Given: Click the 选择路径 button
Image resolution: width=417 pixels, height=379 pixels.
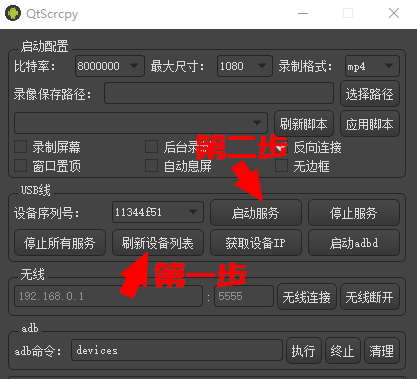Looking at the screenshot, I should click(370, 94).
